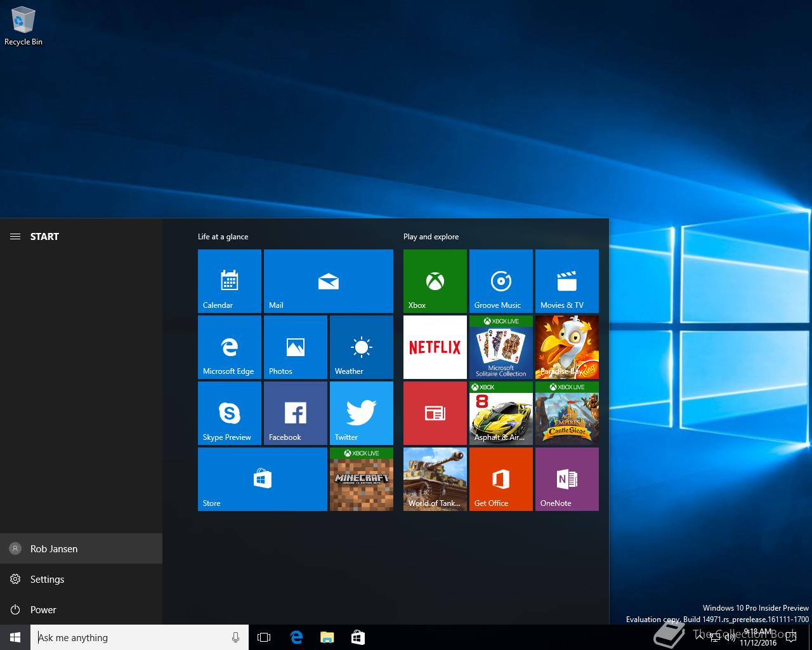812x650 pixels.
Task: Open the Get Office tile
Action: (x=501, y=479)
